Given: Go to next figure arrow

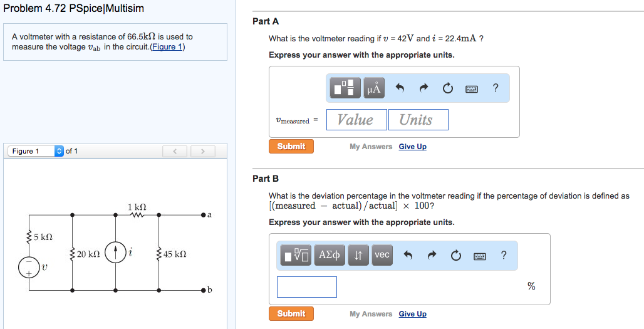Looking at the screenshot, I should [202, 151].
